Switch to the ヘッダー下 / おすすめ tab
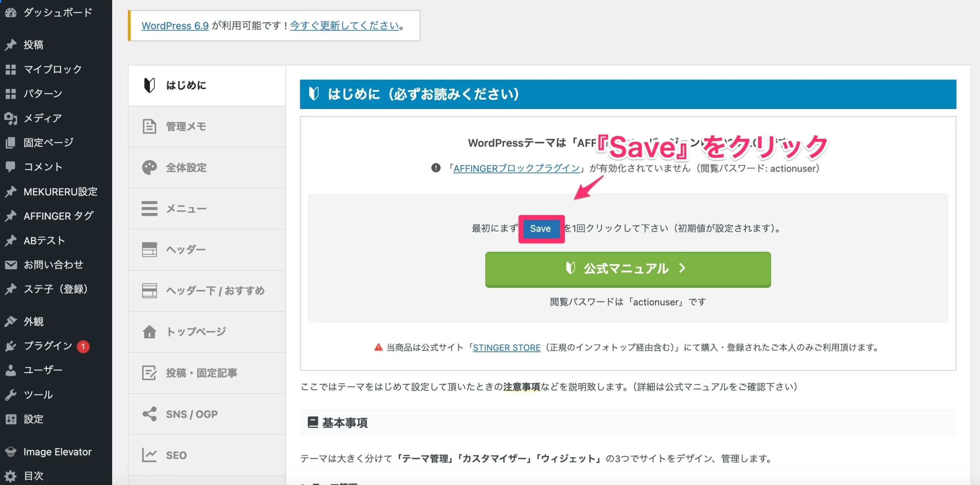The height and width of the screenshot is (485, 980). [215, 291]
